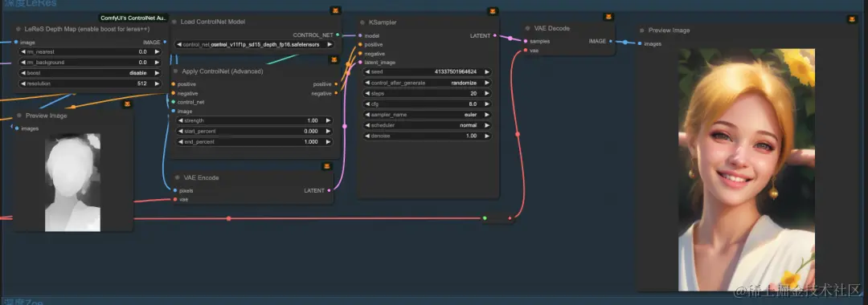The width and height of the screenshot is (868, 305).
Task: Click the Apply ControlNet (Advanced) title text
Action: 222,71
